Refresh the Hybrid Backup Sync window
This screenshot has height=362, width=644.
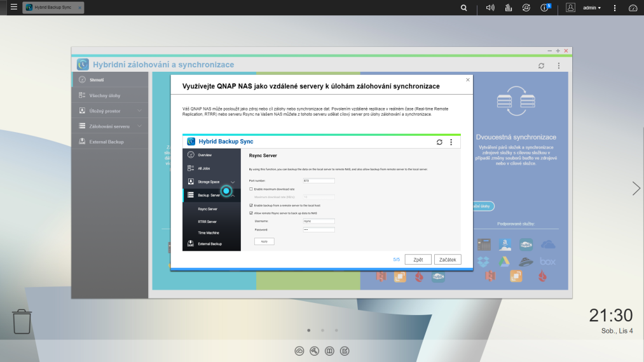[541, 65]
